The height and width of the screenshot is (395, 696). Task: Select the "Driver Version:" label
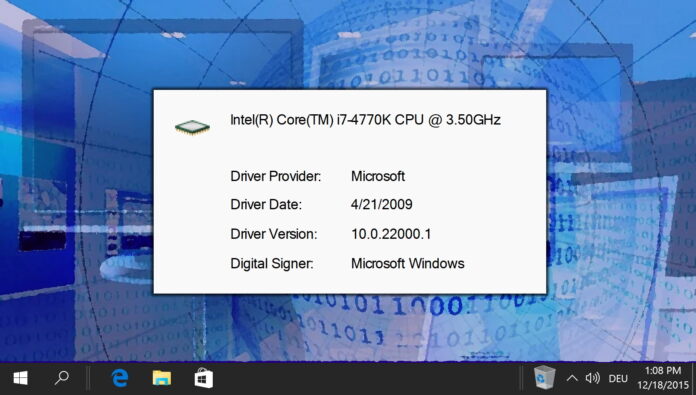point(274,234)
